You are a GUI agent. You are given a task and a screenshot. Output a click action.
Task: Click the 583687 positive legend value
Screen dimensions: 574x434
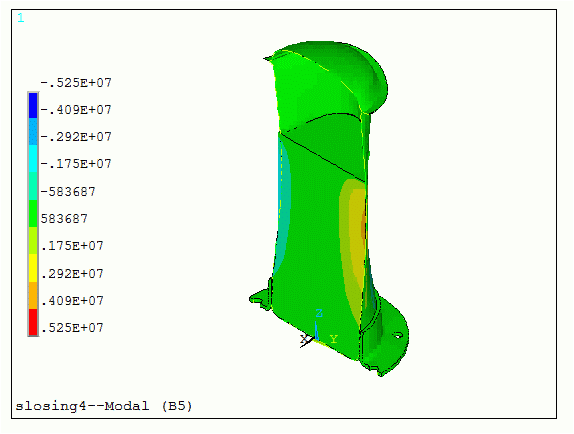click(x=64, y=219)
